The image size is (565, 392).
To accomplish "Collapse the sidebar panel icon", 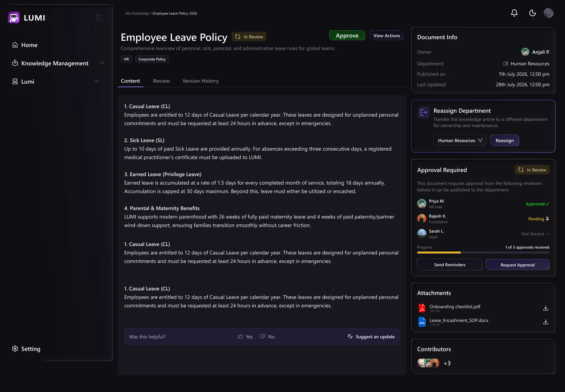I will pyautogui.click(x=99, y=17).
